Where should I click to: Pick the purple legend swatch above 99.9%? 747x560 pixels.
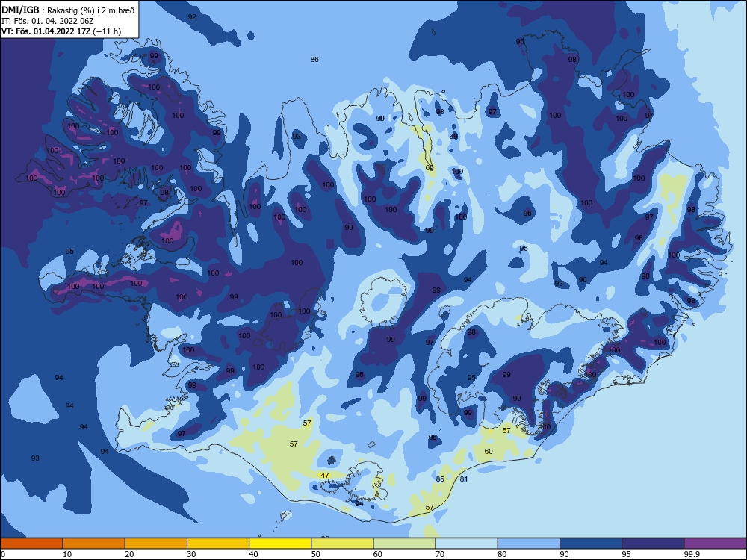[x=715, y=544]
